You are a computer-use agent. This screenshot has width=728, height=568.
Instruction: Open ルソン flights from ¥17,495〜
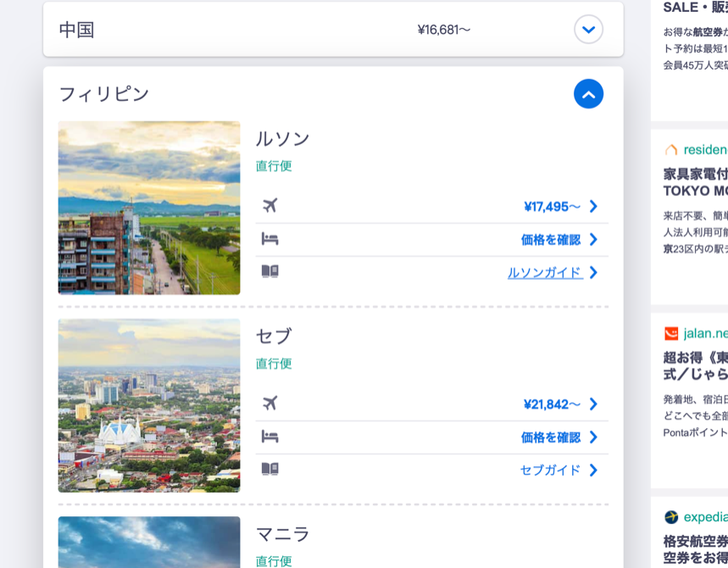[552, 207]
